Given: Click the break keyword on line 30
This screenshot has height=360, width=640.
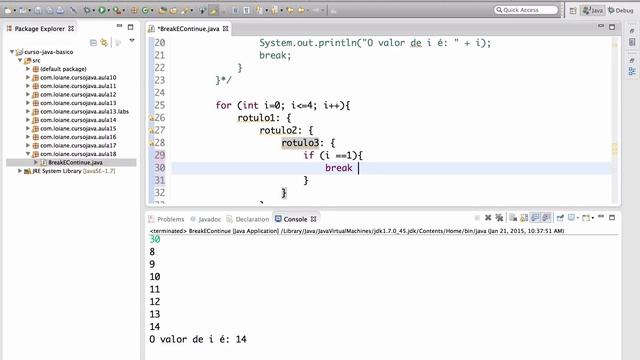Looking at the screenshot, I should pos(338,168).
